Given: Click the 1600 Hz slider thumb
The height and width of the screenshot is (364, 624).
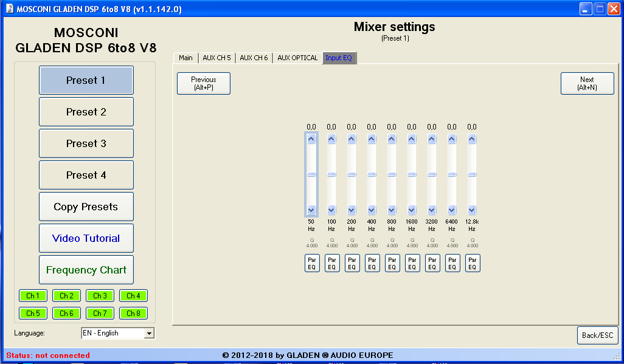Looking at the screenshot, I should tap(412, 174).
